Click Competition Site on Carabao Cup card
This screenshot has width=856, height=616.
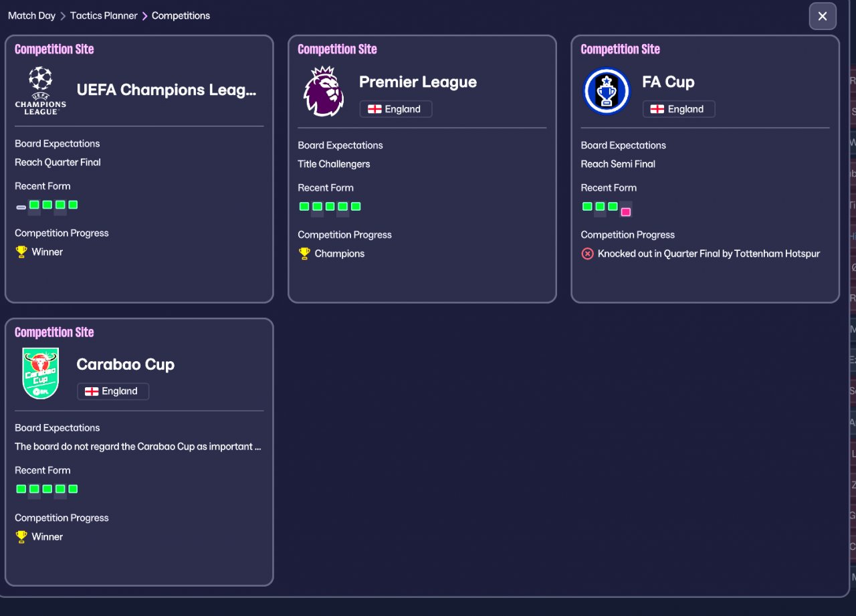click(54, 332)
